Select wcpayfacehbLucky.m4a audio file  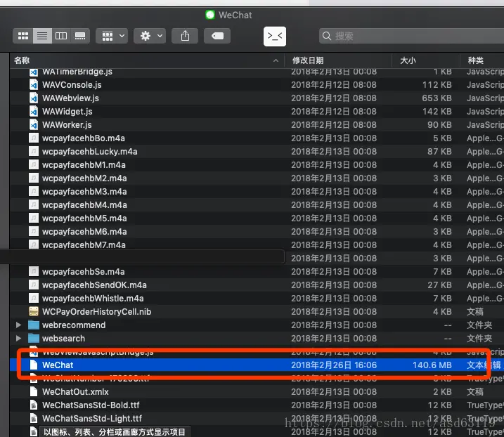[x=90, y=151]
